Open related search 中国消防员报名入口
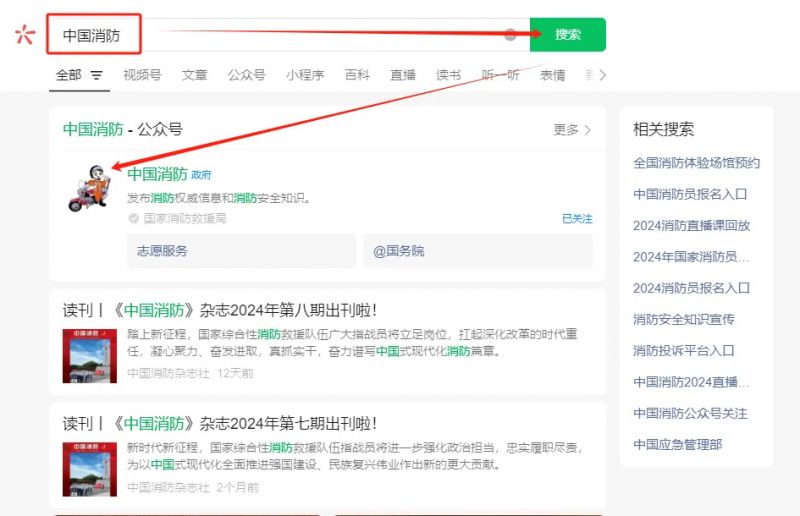This screenshot has width=800, height=516. click(690, 194)
